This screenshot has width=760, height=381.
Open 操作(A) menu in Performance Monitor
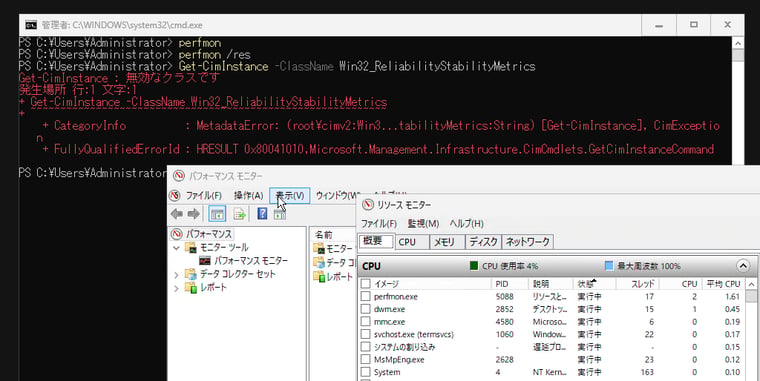point(249,195)
